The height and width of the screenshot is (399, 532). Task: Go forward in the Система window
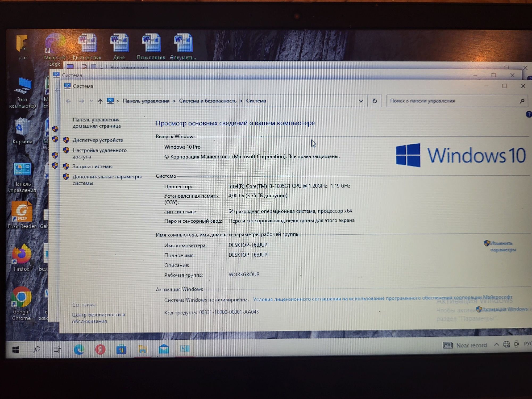(82, 101)
